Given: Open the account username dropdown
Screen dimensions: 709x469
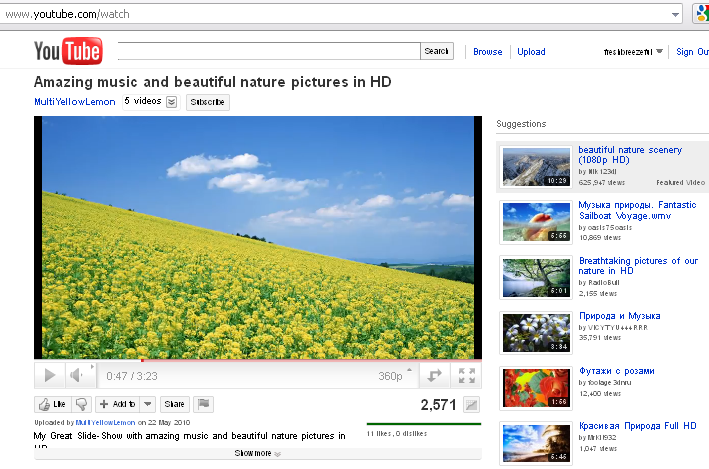Looking at the screenshot, I should pyautogui.click(x=633, y=52).
